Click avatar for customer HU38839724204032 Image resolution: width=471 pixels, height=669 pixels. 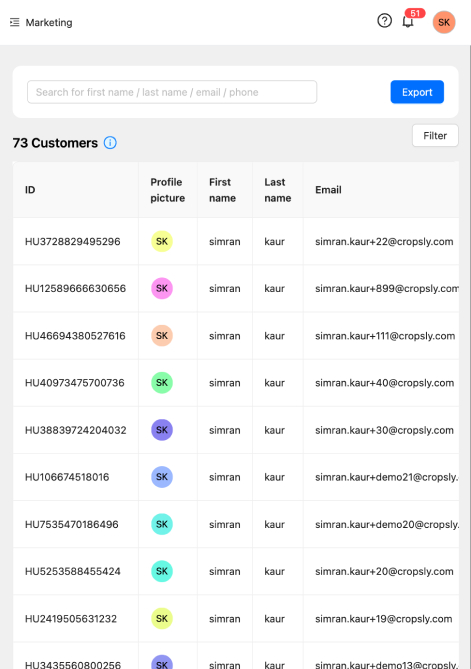(x=162, y=430)
